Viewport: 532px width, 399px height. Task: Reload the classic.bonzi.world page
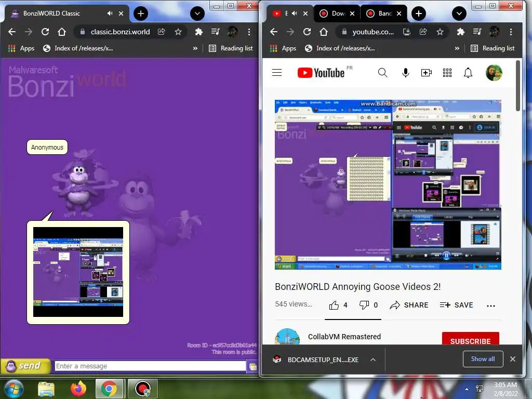pyautogui.click(x=45, y=32)
